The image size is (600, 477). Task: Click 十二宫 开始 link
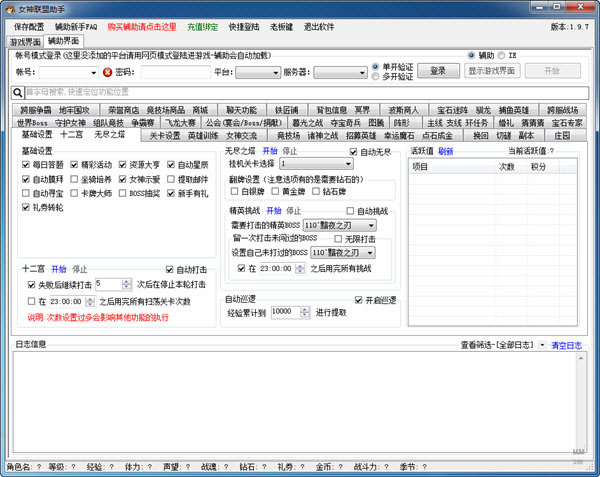tap(59, 269)
